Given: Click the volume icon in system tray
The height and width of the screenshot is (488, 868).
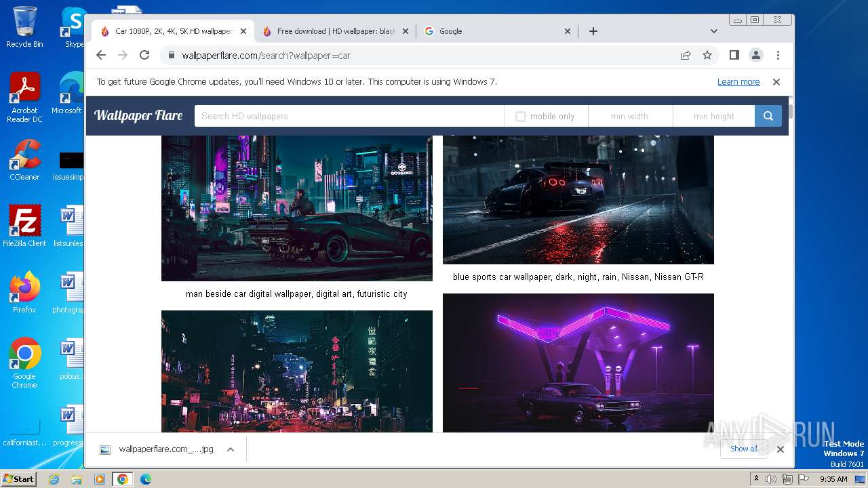Looking at the screenshot, I should tap(771, 479).
